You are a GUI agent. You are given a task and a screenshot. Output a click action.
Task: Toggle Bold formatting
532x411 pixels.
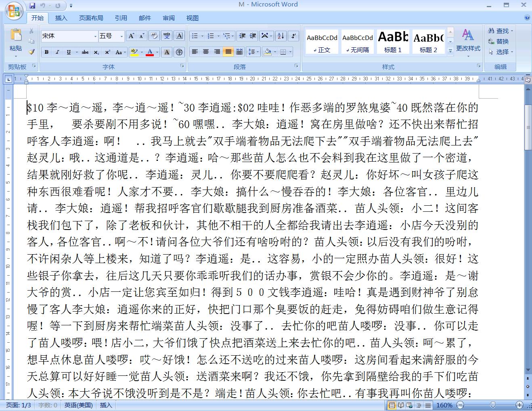point(46,52)
